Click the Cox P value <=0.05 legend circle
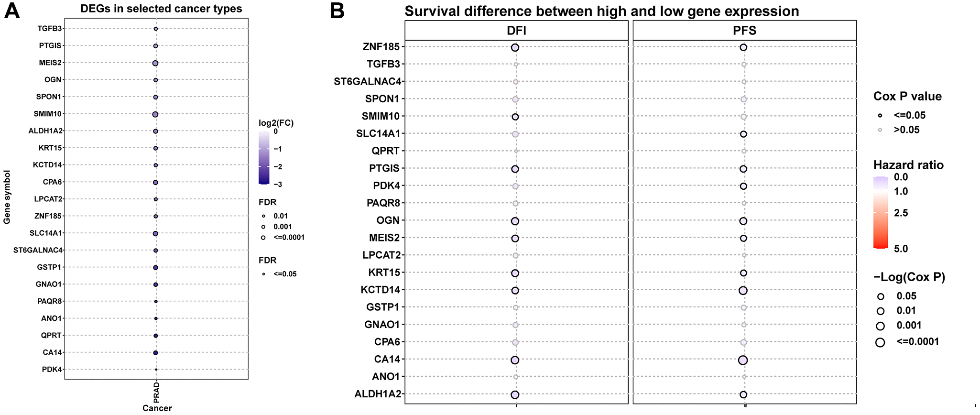980x415 pixels. (x=880, y=116)
